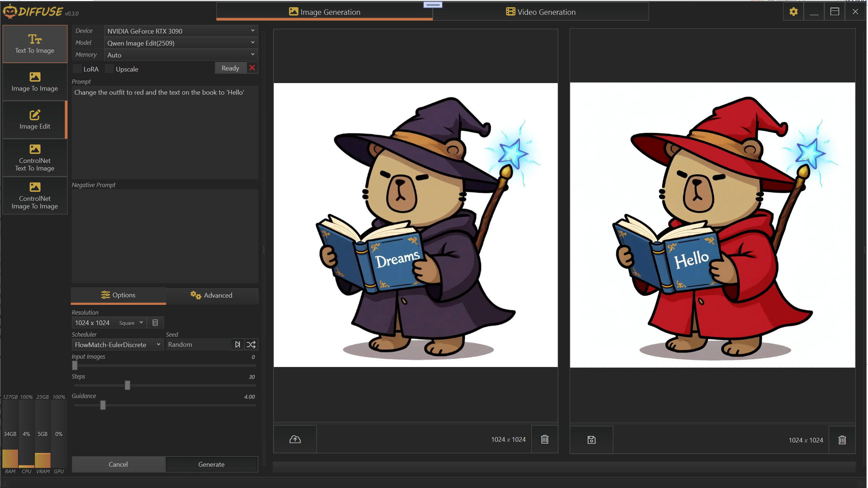Save the generated image with disk icon

coord(591,440)
